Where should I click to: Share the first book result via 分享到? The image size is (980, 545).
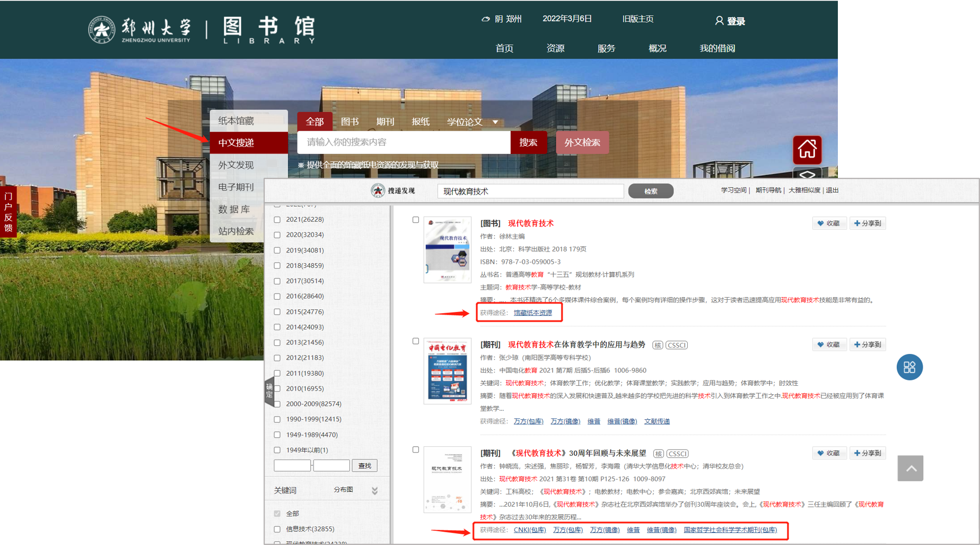(x=868, y=223)
